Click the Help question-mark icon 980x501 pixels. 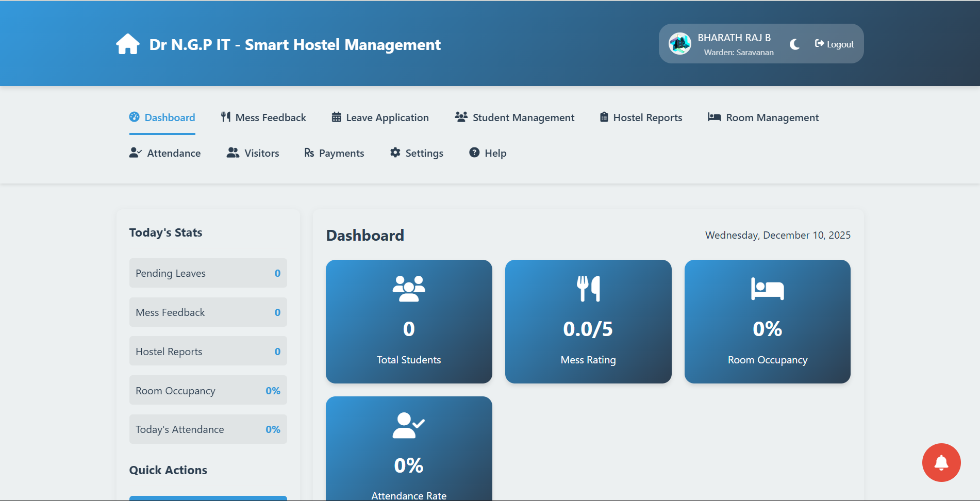click(473, 153)
